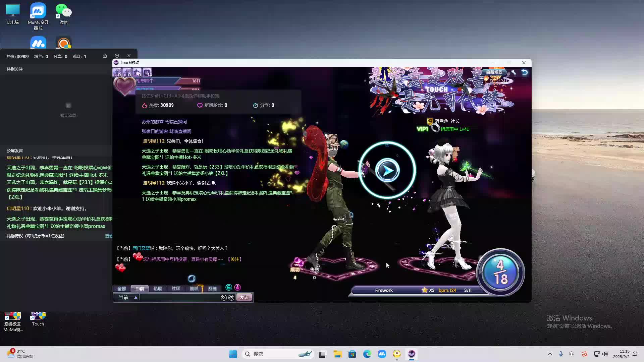Viewport: 644px width, 362px height.
Task: Click the pink stamp icon above chat
Action: [237, 287]
